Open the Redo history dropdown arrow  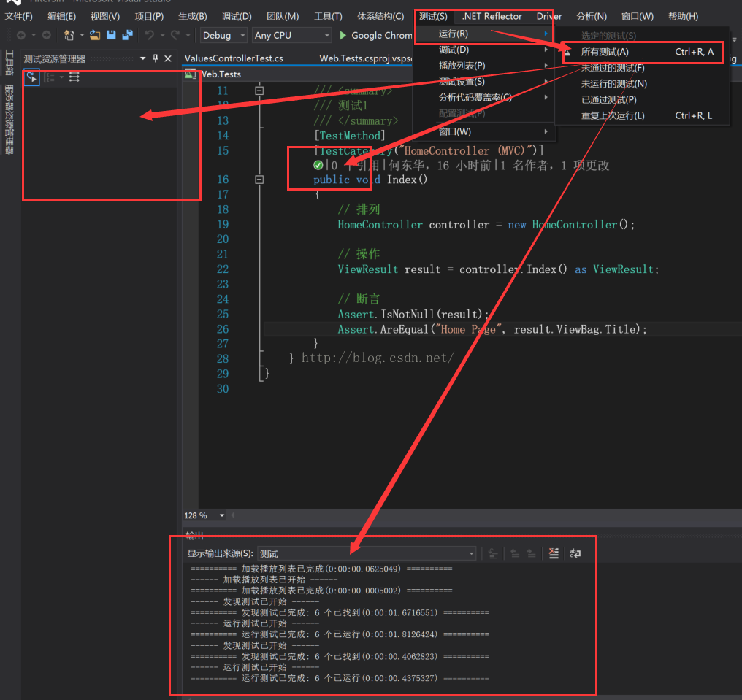point(188,35)
